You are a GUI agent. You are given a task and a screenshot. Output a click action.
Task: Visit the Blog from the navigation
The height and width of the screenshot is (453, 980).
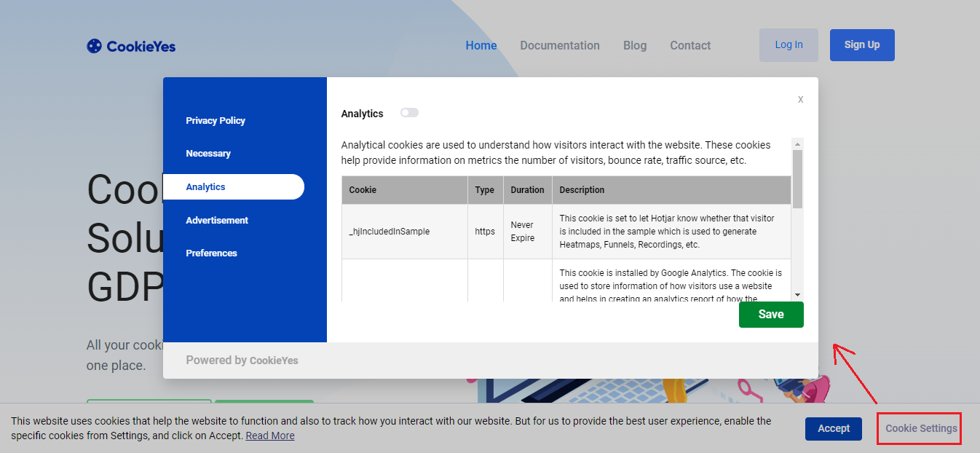tap(635, 45)
